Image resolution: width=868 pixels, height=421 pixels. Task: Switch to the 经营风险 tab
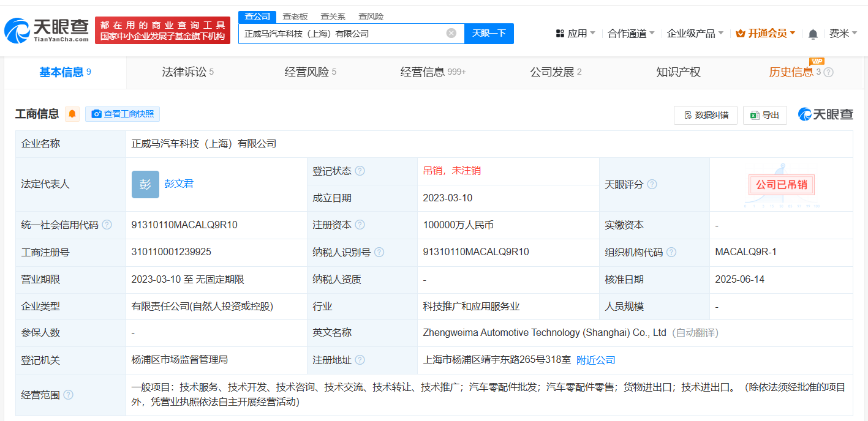(310, 72)
